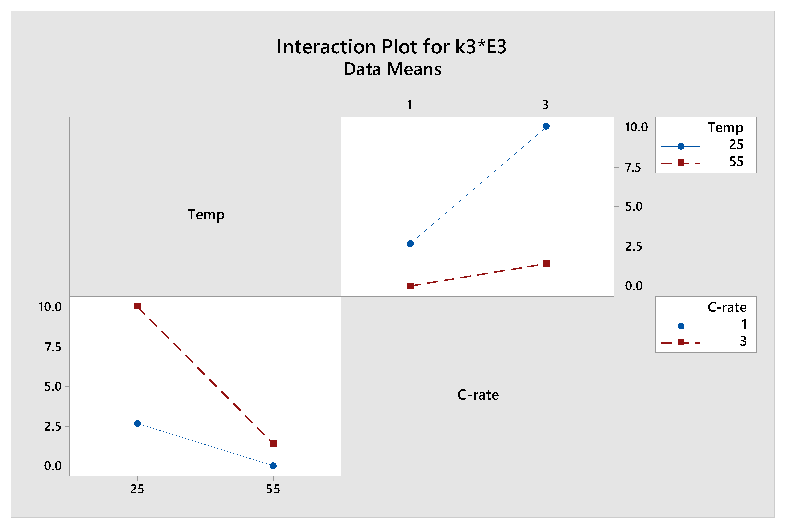789x532 pixels.
Task: Click the blue circle data point at C-rate 1 in the upper-right panel
Action: 410,244
